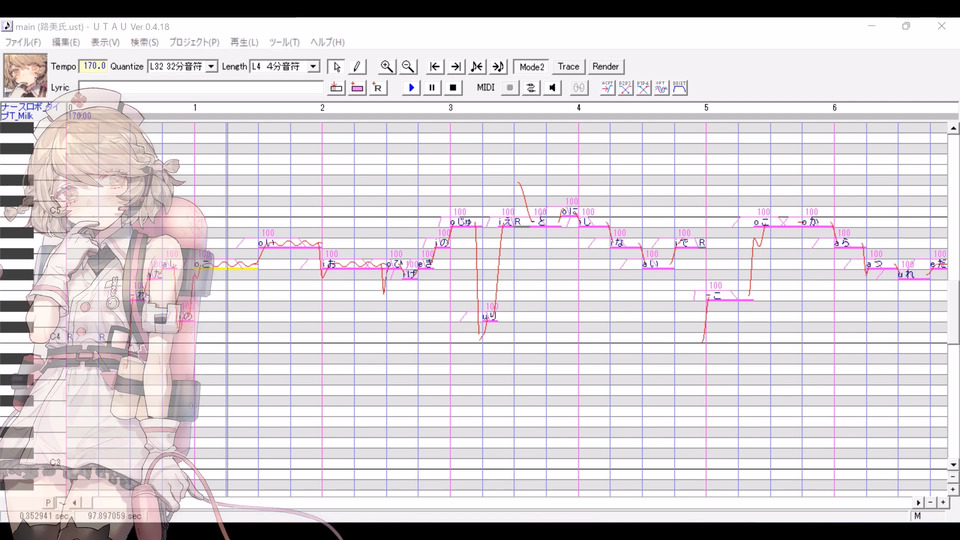This screenshot has width=960, height=540.
Task: Click the 97.897059 sec status text
Action: (114, 516)
